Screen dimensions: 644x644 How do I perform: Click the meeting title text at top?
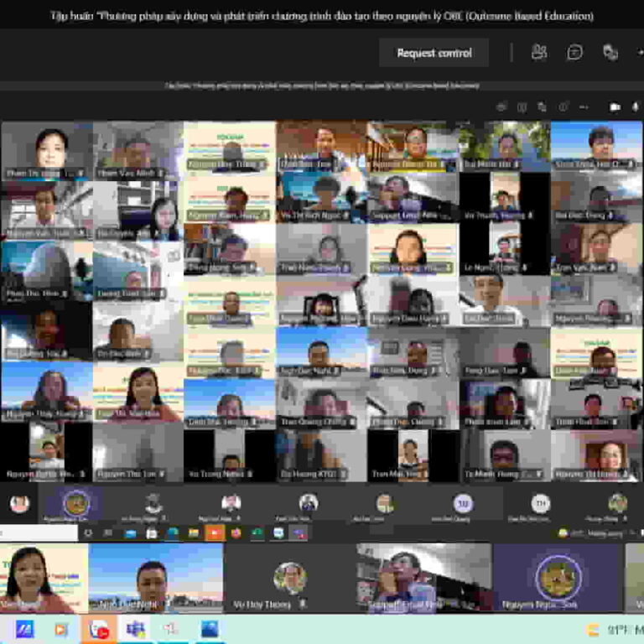(321, 16)
